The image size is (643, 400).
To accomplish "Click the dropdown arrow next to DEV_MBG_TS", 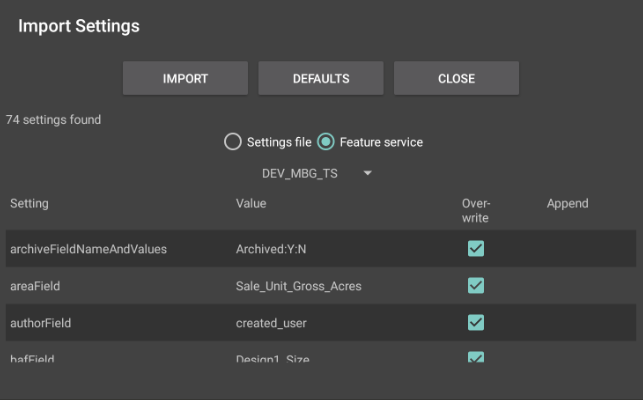I will (368, 174).
